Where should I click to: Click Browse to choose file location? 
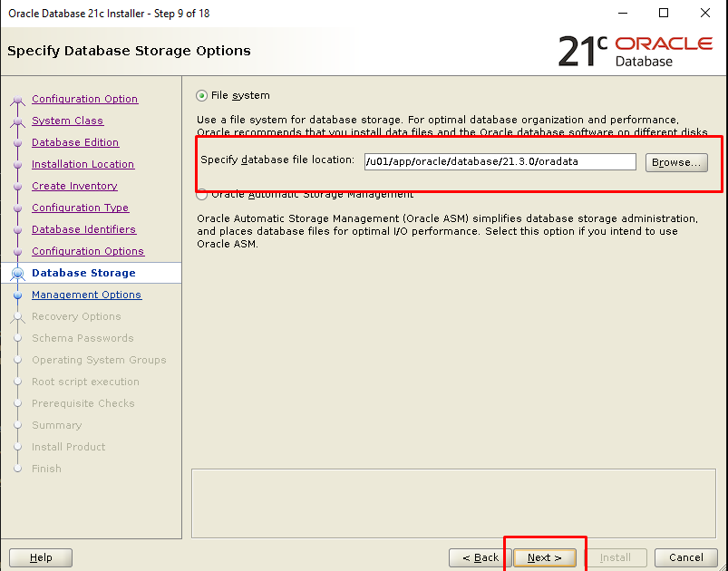[x=676, y=162]
